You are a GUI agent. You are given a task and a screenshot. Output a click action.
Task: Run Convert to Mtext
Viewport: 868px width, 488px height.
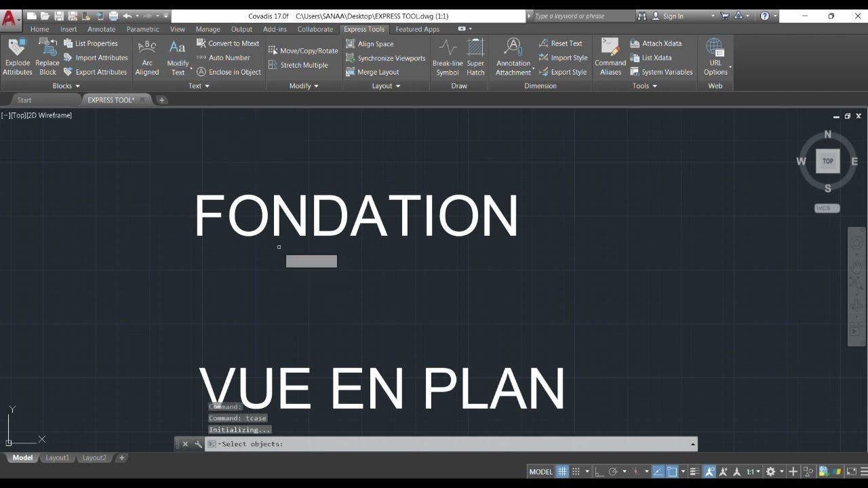(228, 43)
